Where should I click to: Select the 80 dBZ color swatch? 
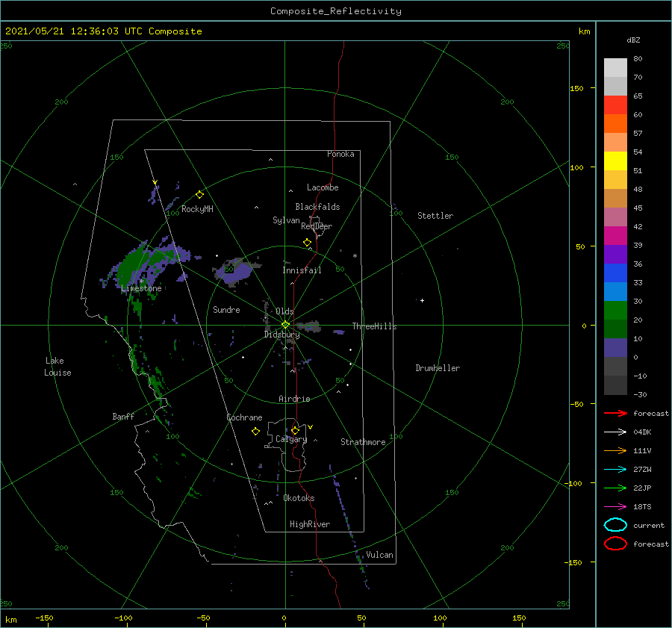coord(615,67)
